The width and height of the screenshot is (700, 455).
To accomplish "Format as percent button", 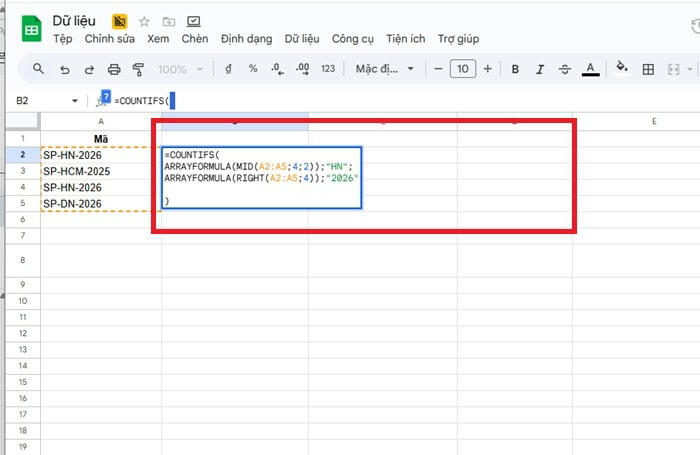I will coord(253,69).
